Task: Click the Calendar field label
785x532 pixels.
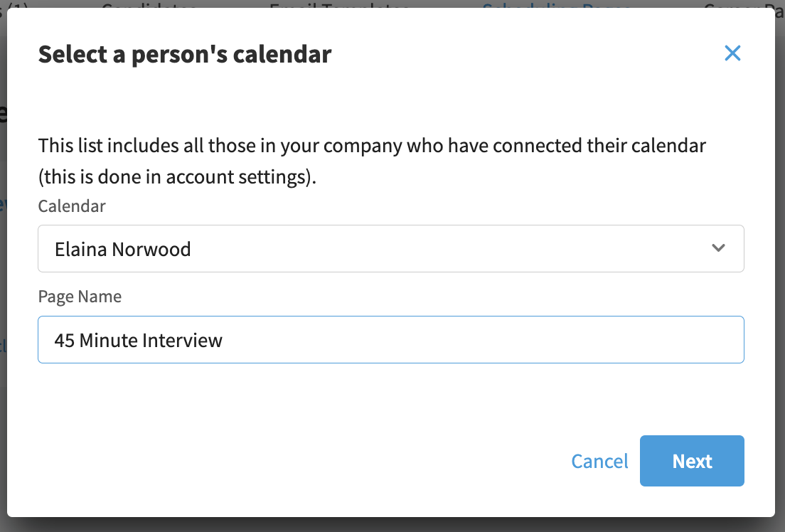Action: pyautogui.click(x=72, y=206)
